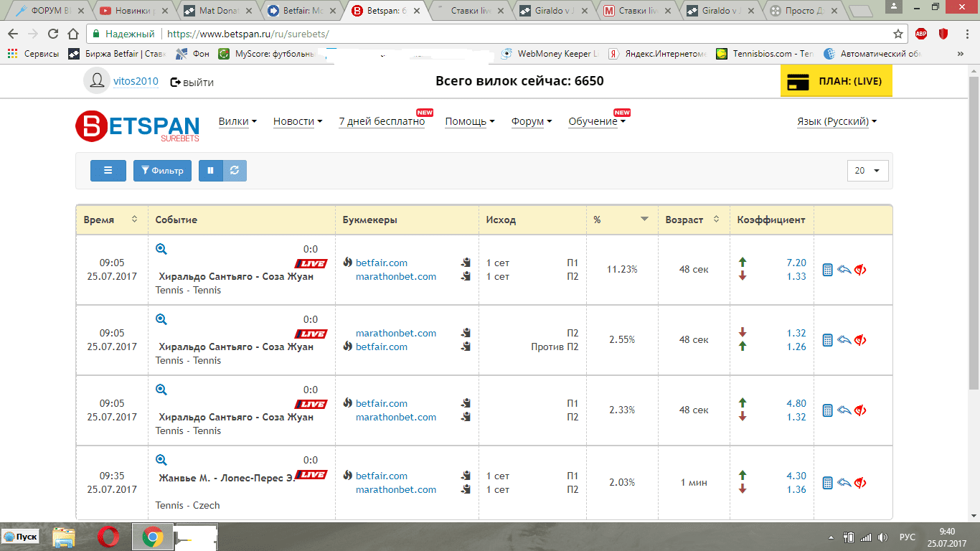The width and height of the screenshot is (980, 551).
Task: Open the 7 дней бесплатно menu item
Action: point(382,121)
